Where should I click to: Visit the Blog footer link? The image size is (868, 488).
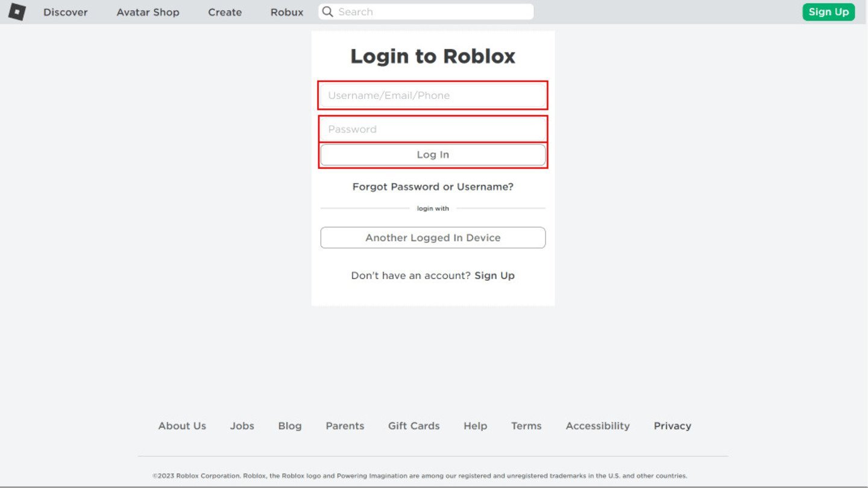(x=290, y=426)
